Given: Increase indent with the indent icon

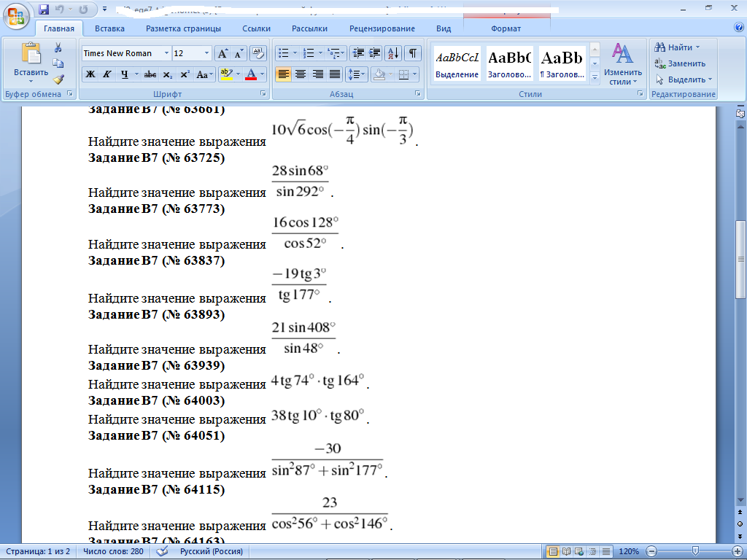Looking at the screenshot, I should click(x=375, y=53).
